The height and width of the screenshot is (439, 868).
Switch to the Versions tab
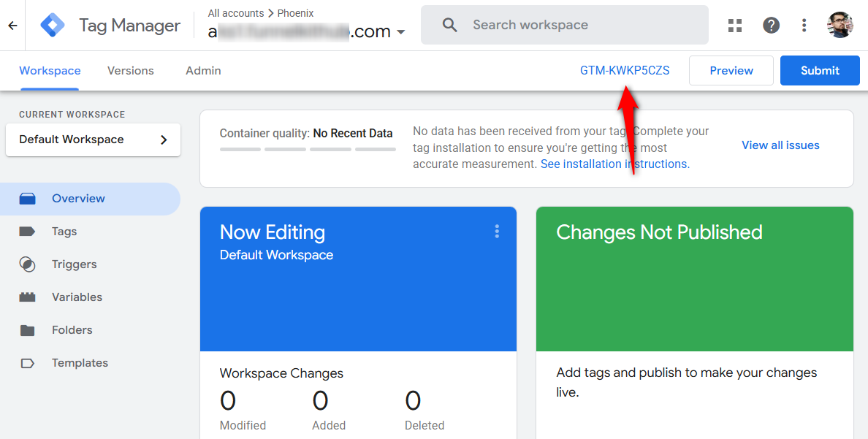click(131, 71)
